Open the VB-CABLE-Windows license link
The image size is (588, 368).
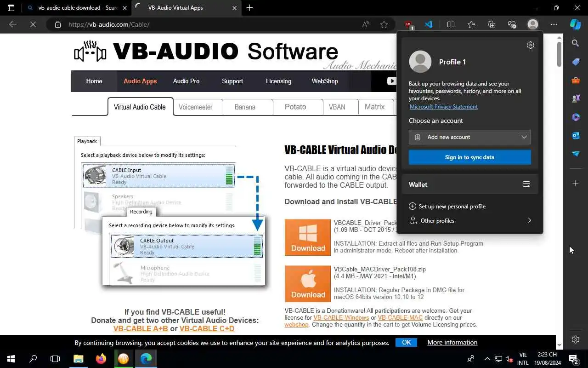(x=341, y=318)
